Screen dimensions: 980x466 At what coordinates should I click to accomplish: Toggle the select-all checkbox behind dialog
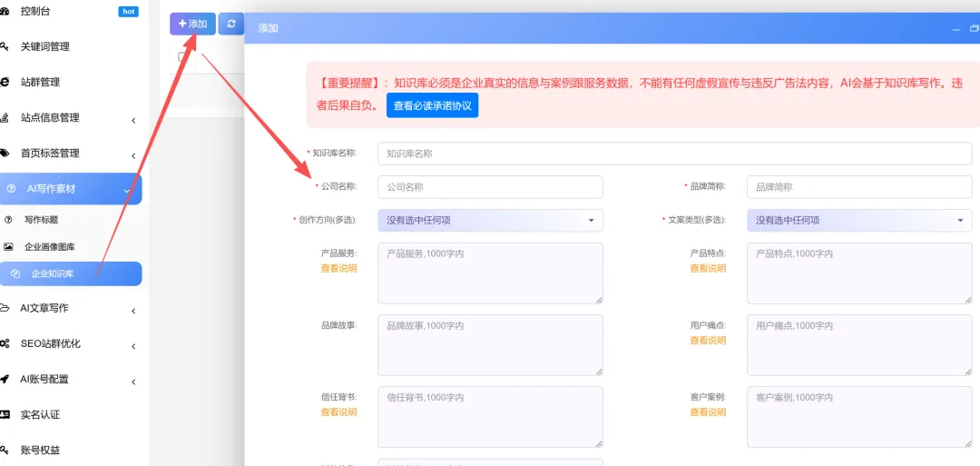pyautogui.click(x=181, y=57)
